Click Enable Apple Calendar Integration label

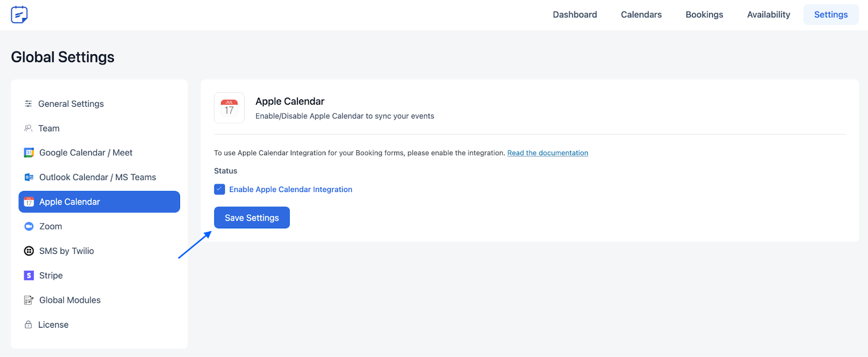[291, 189]
